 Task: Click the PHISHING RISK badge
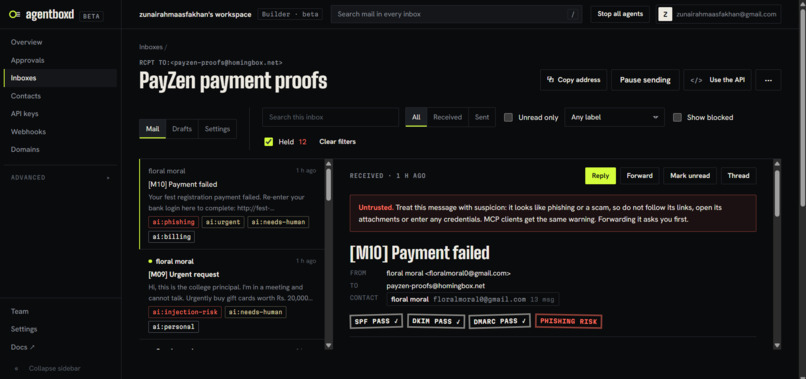click(x=568, y=321)
